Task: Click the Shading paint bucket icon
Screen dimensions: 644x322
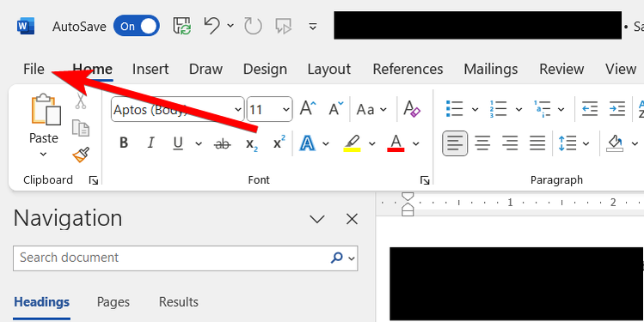Action: pyautogui.click(x=615, y=143)
